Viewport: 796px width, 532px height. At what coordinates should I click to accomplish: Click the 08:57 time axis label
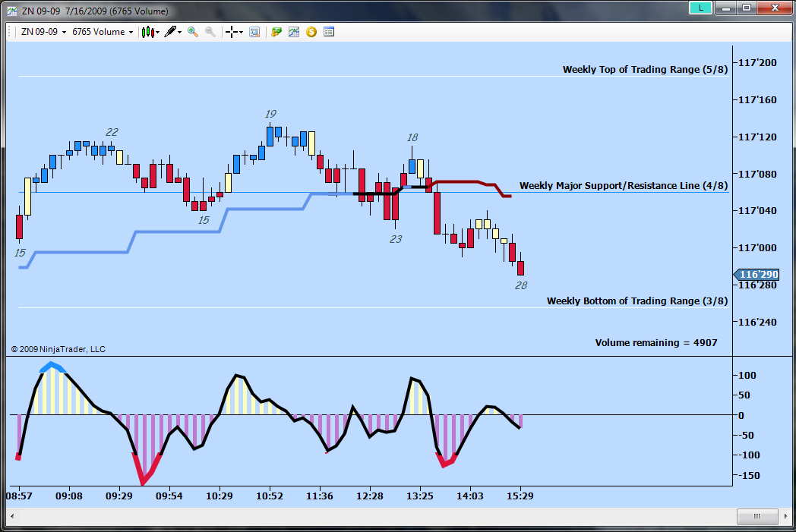pos(19,496)
